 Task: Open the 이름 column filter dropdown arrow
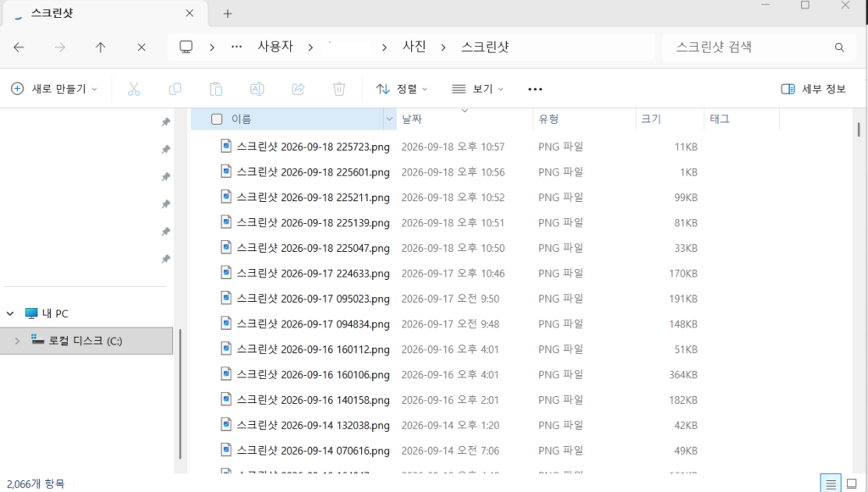click(x=389, y=119)
